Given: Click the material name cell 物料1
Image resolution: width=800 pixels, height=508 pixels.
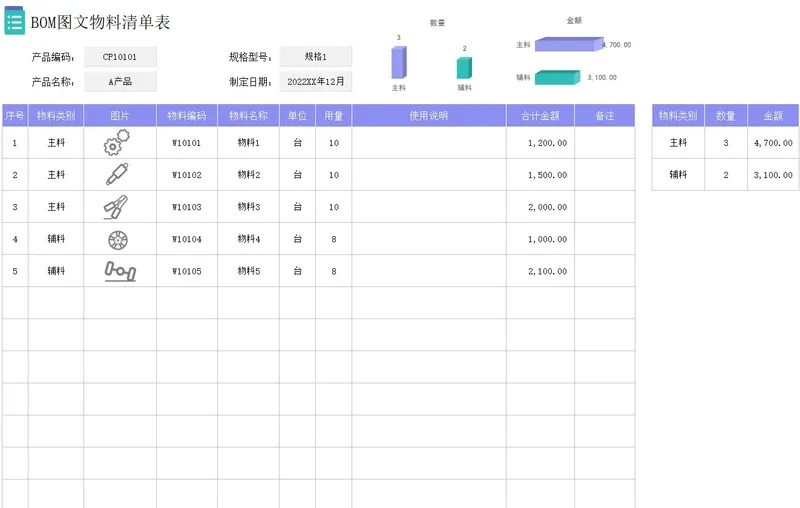Looking at the screenshot, I should tap(248, 143).
